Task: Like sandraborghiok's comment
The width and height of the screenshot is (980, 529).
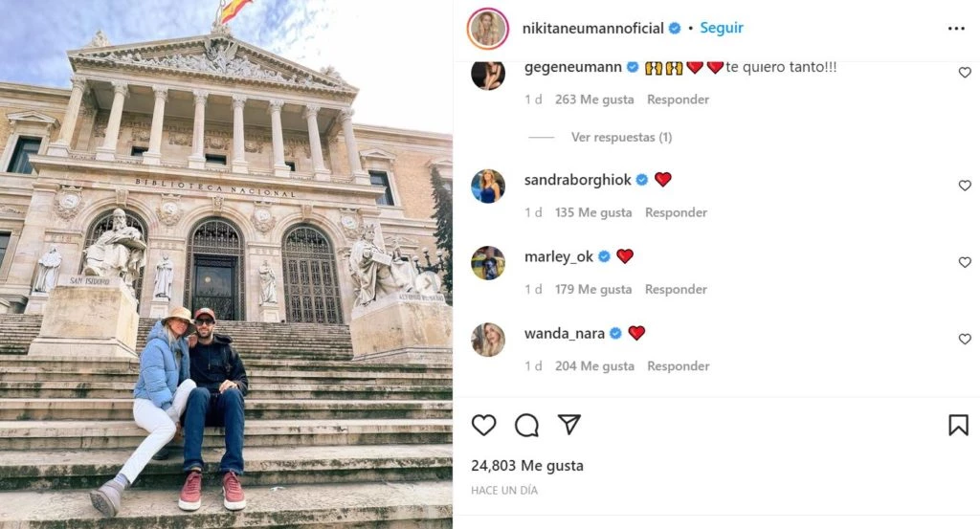Action: coord(965,186)
